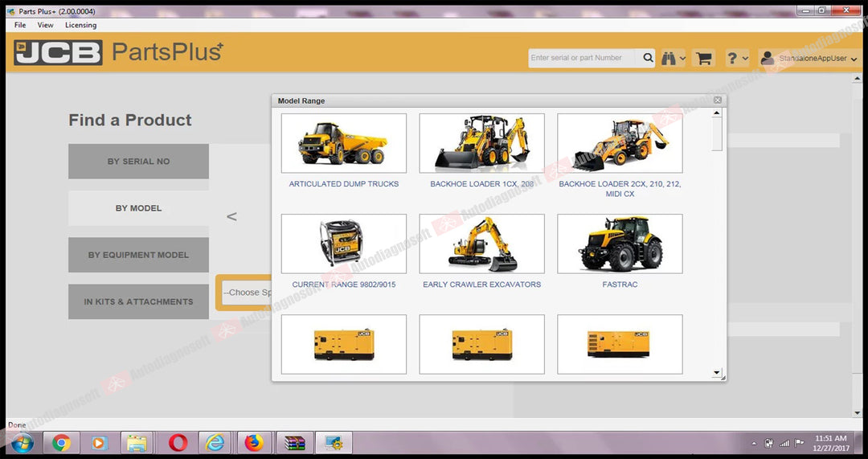
Task: Click the network signal tray icon
Action: pos(784,444)
